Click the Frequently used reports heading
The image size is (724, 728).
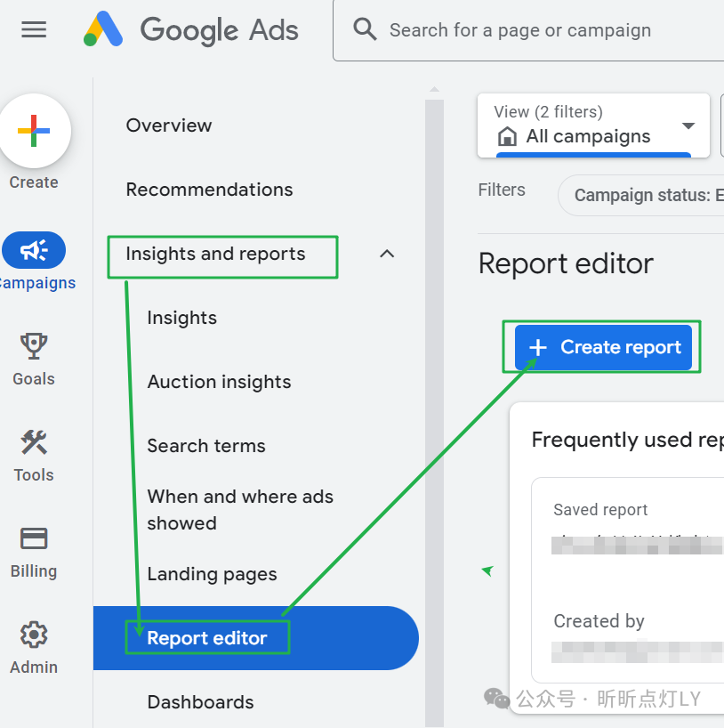[627, 440]
